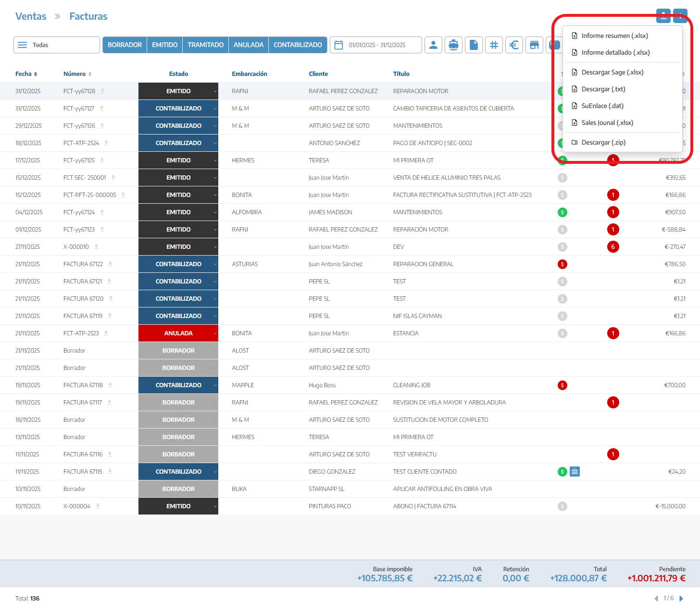Toggle the EMITIDO status filter
This screenshot has width=700, height=613.
click(164, 45)
